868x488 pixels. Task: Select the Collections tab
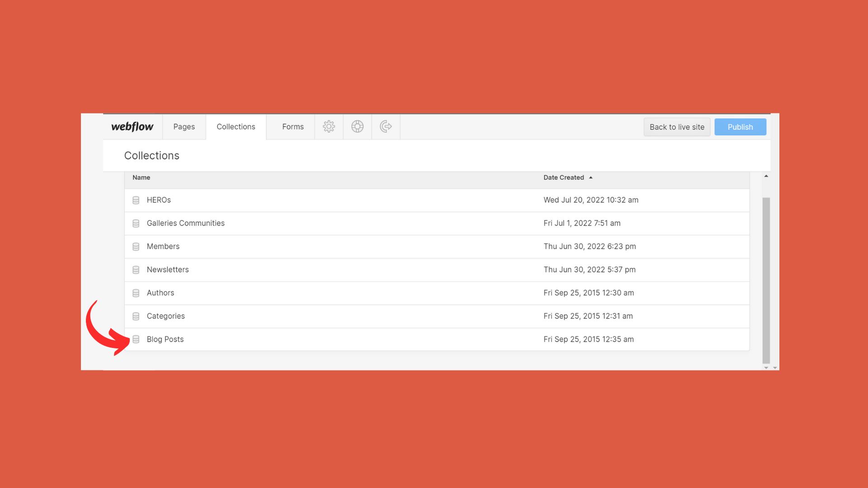[236, 127]
